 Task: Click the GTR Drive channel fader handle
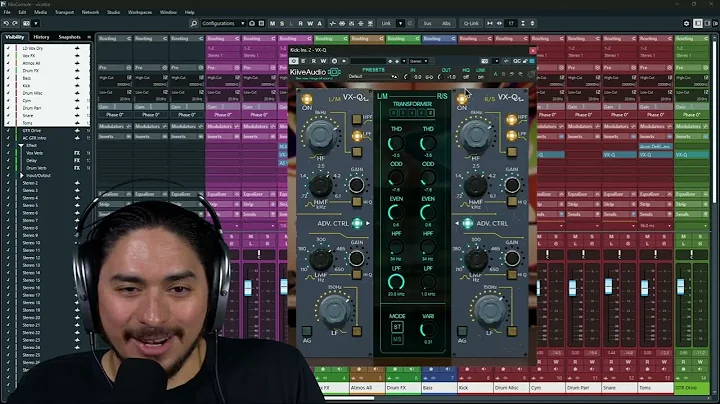pyautogui.click(x=681, y=287)
